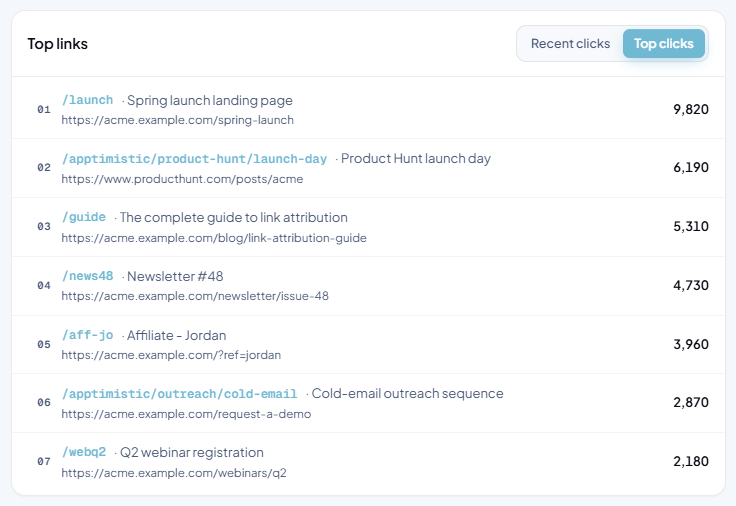Click the Top links heading
The height and width of the screenshot is (506, 736).
point(57,44)
